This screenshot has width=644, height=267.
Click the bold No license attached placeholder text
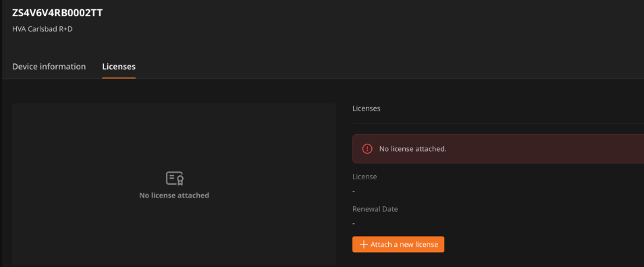click(x=174, y=196)
